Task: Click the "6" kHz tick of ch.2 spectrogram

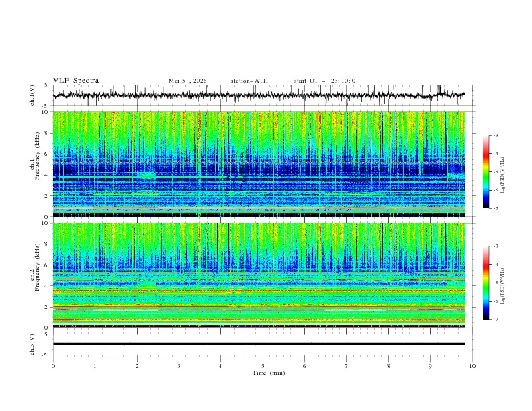Action: click(x=47, y=265)
